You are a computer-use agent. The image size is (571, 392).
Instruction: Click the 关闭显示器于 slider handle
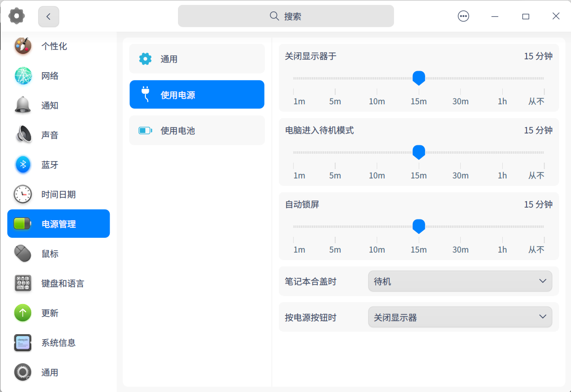pos(419,78)
